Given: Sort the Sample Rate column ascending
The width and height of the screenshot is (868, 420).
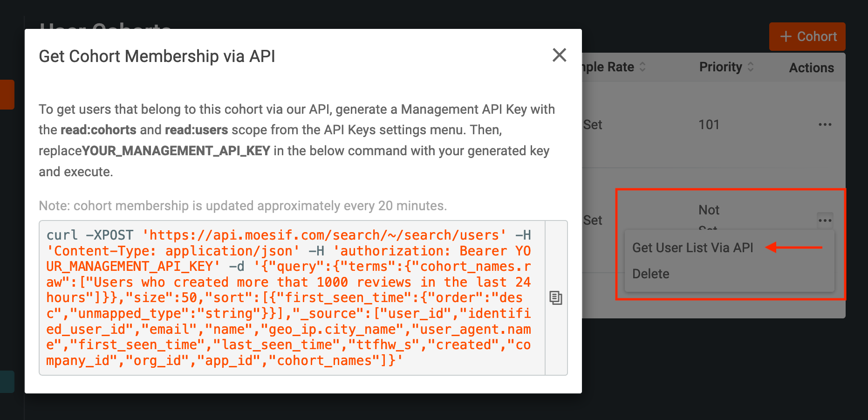Looking at the screenshot, I should click(x=643, y=64).
